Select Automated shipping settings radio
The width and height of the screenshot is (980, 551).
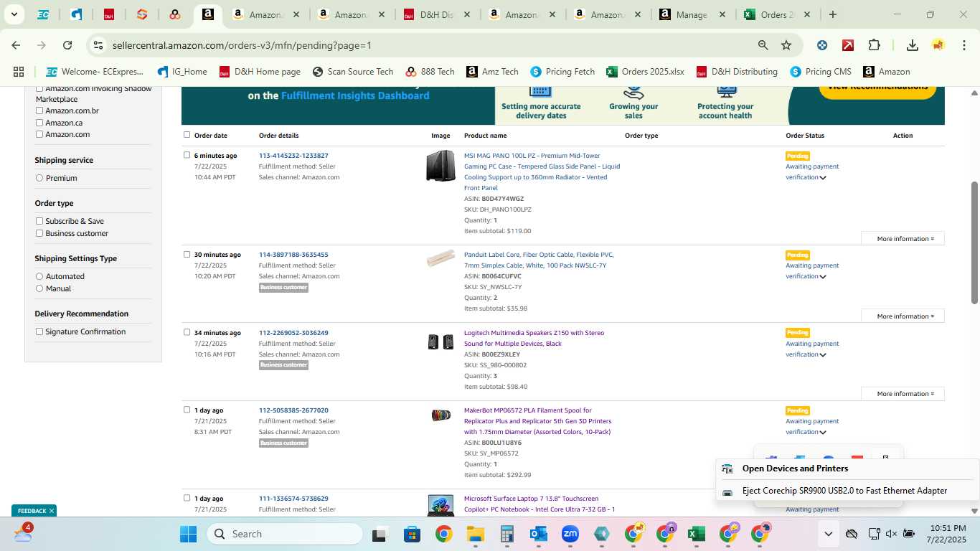(39, 276)
